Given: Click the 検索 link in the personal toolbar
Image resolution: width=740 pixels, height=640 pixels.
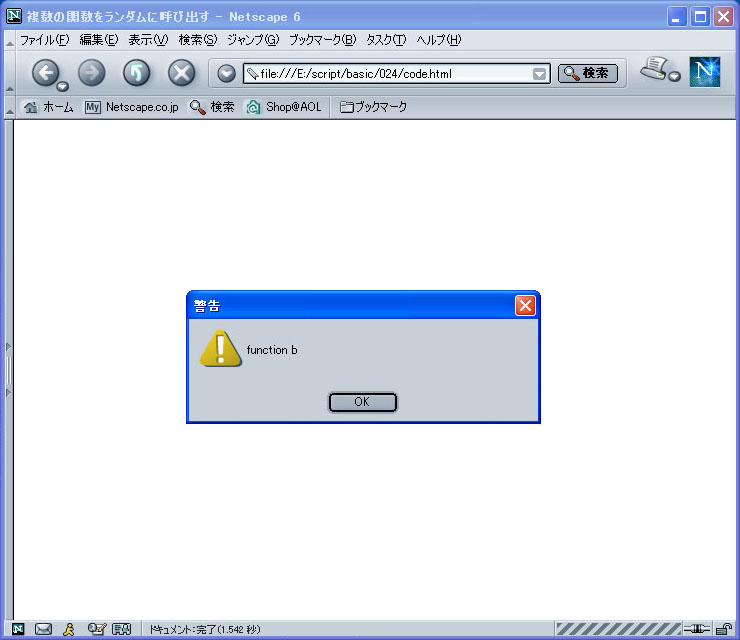Looking at the screenshot, I should [x=212, y=107].
